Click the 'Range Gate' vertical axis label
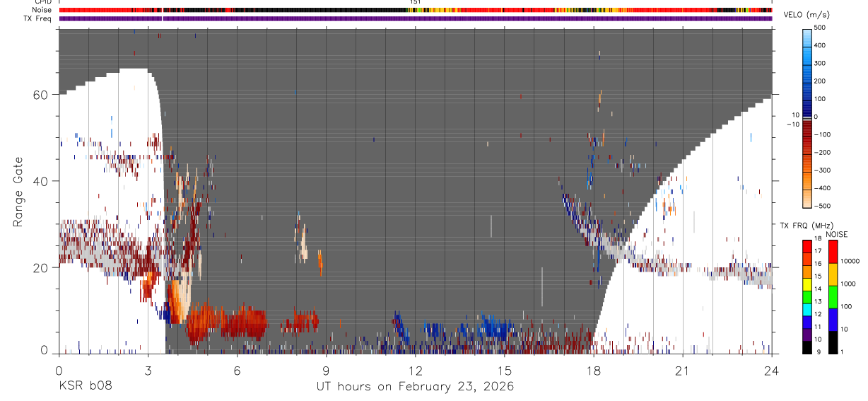This screenshot has height=401, width=868. point(18,191)
